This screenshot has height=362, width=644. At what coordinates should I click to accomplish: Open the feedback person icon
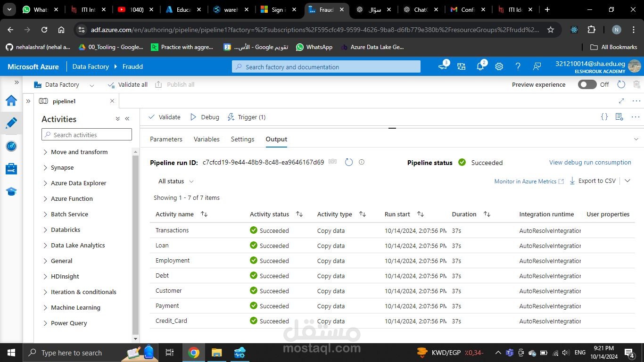[x=537, y=66]
